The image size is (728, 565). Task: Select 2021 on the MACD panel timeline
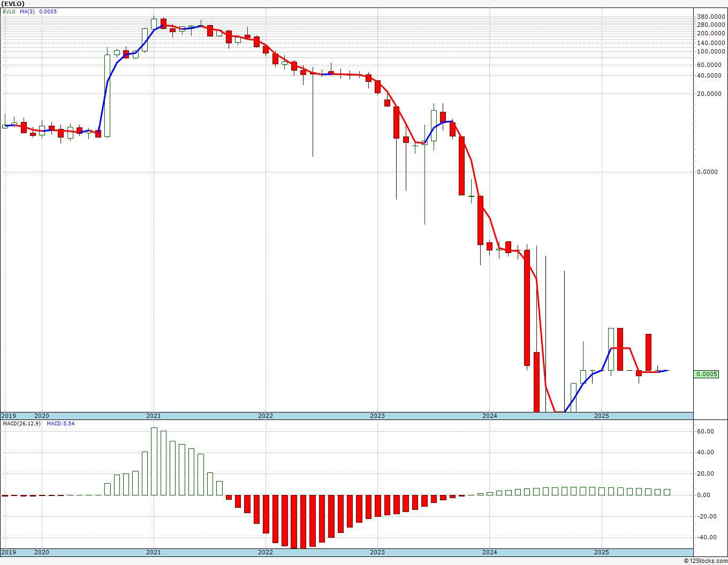pos(154,552)
